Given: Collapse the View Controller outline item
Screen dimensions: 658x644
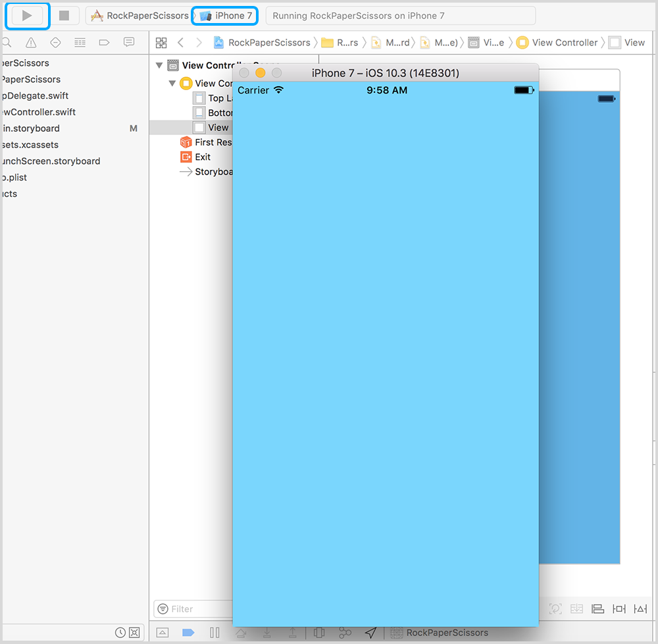Looking at the screenshot, I should tap(172, 84).
